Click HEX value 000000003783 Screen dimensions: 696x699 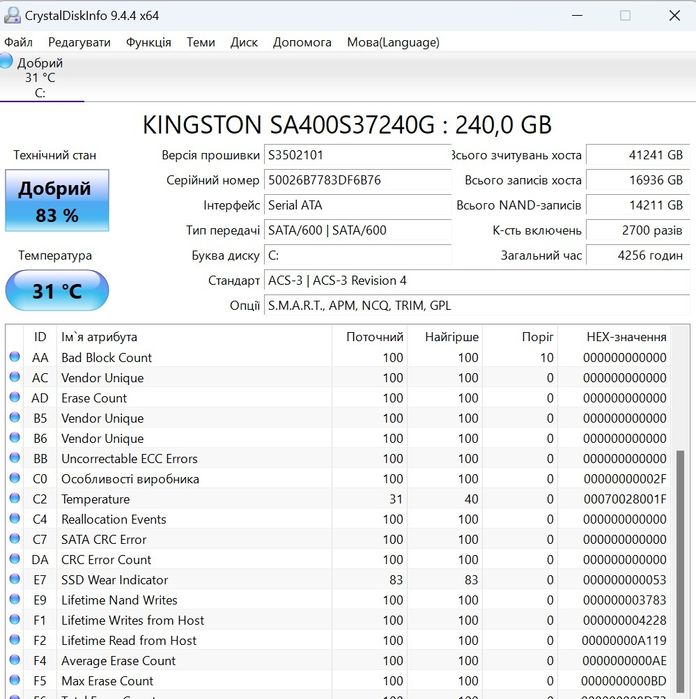click(625, 600)
